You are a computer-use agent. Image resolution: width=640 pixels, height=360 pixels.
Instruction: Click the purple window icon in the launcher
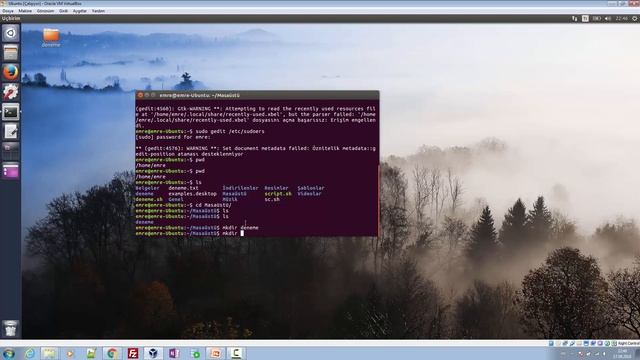11,171
